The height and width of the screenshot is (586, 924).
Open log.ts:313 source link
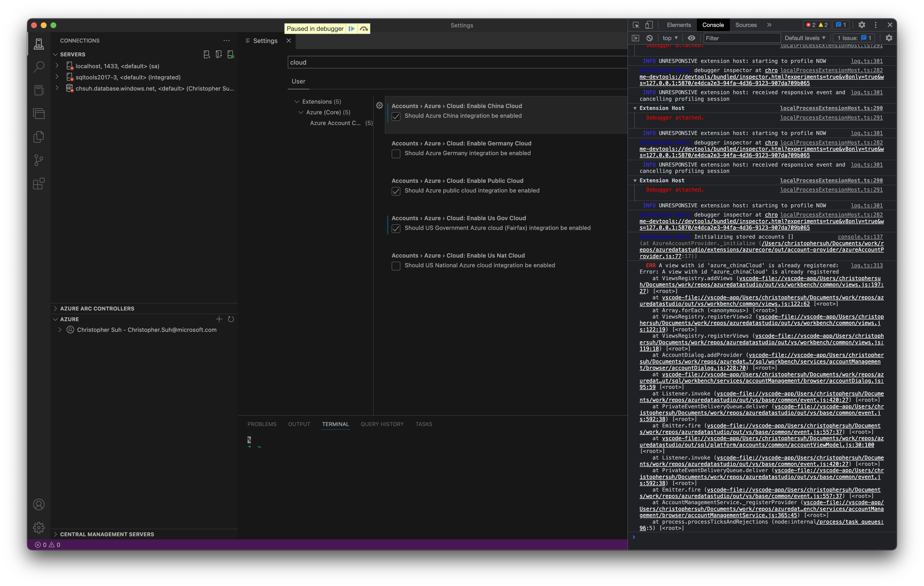point(867,265)
